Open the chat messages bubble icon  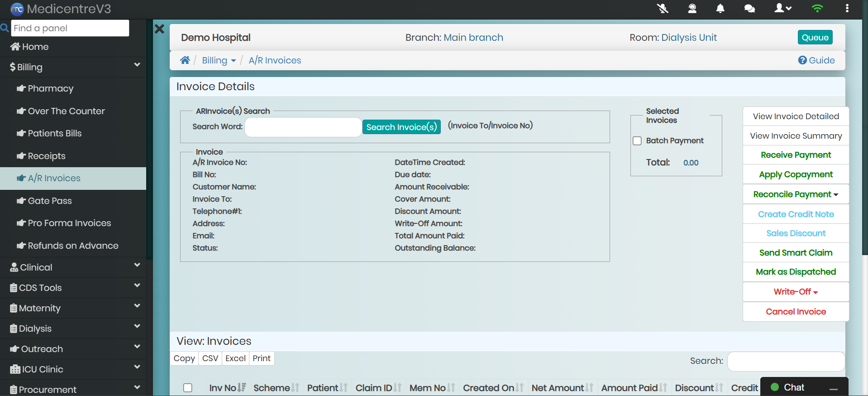click(x=749, y=9)
